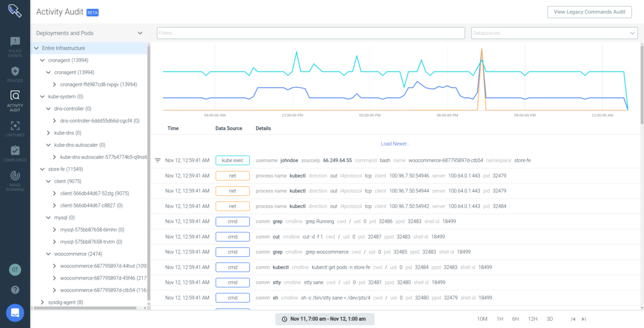The width and height of the screenshot is (644, 328).
Task: Select the 3D time range
Action: tap(549, 319)
